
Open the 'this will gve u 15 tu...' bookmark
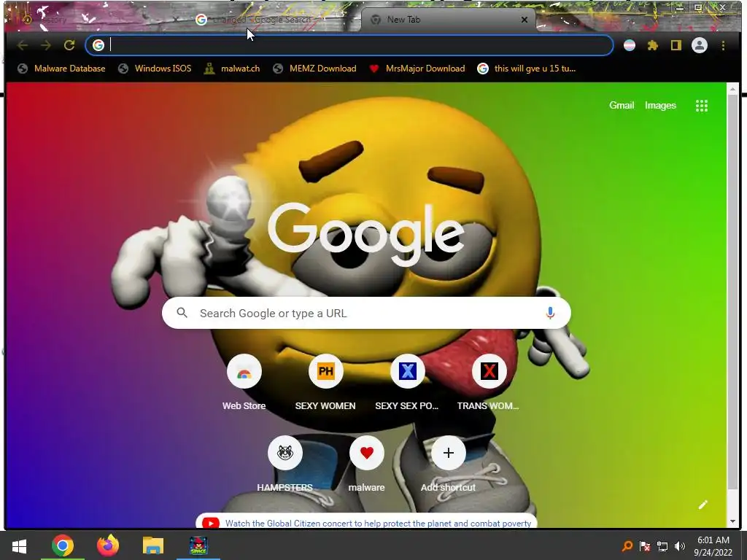point(527,69)
